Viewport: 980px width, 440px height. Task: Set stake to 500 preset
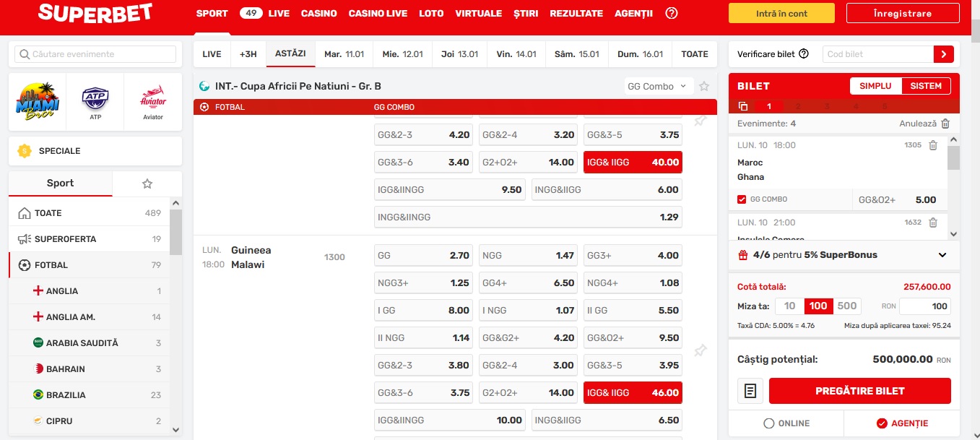pyautogui.click(x=847, y=306)
